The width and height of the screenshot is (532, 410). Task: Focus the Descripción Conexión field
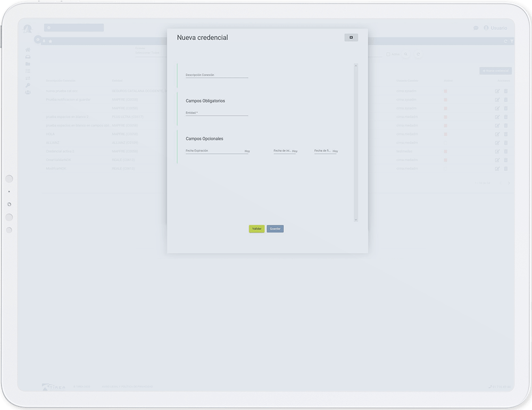click(217, 75)
